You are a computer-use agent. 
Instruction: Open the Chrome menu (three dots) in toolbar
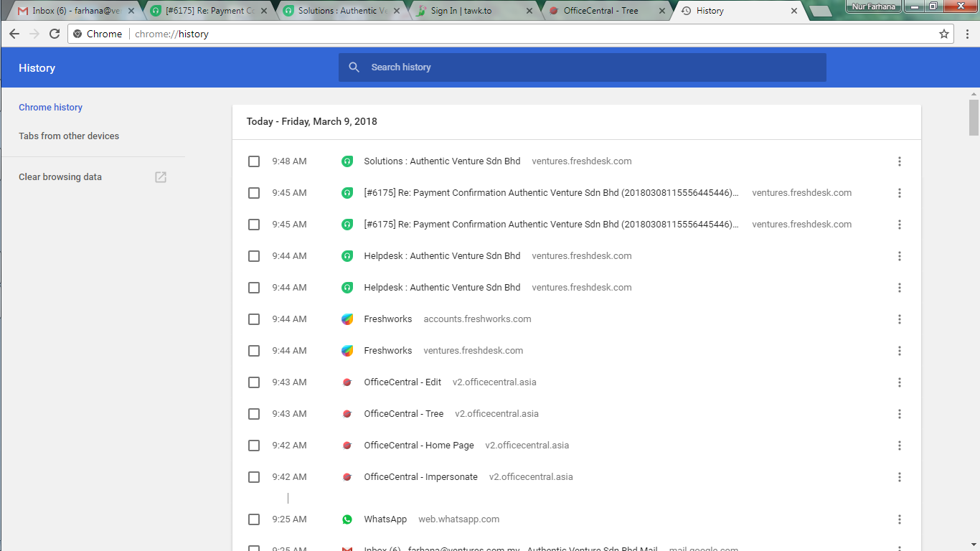[967, 34]
